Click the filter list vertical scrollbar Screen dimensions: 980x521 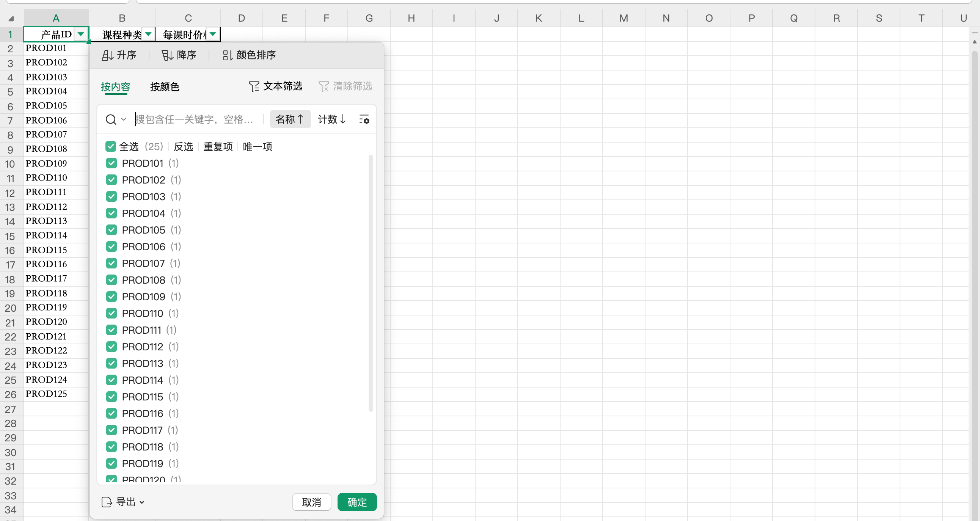coord(371,282)
